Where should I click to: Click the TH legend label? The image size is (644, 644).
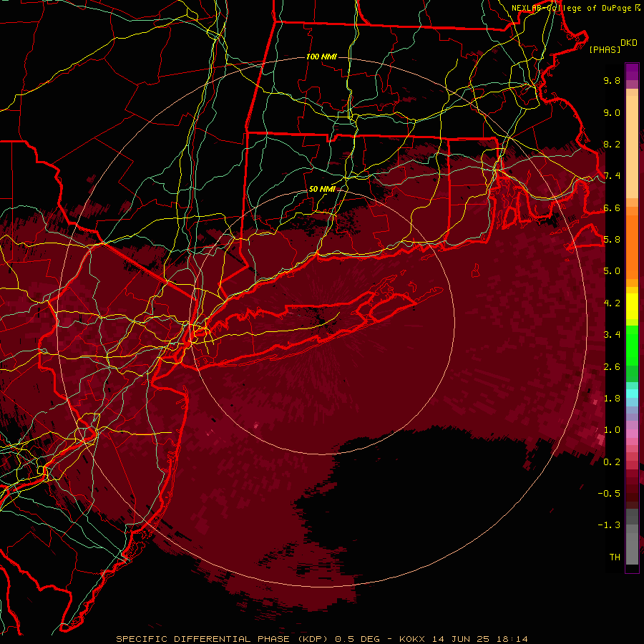coord(615,557)
